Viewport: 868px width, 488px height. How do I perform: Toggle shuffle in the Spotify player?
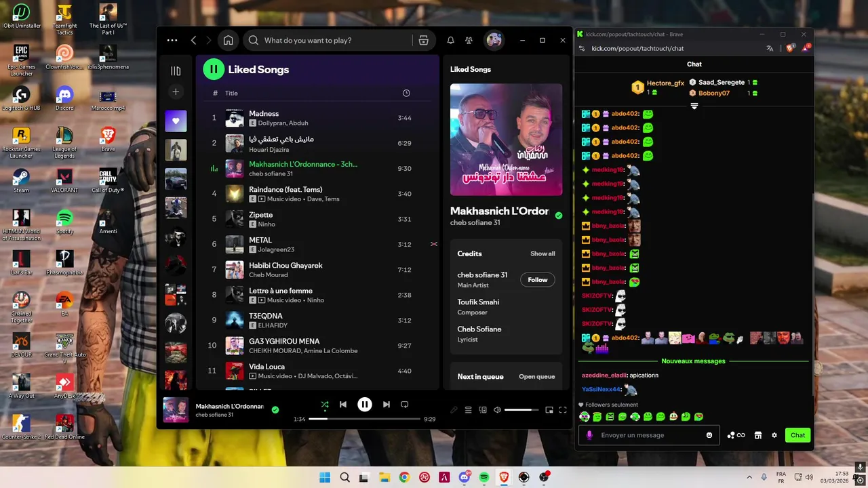pos(325,405)
